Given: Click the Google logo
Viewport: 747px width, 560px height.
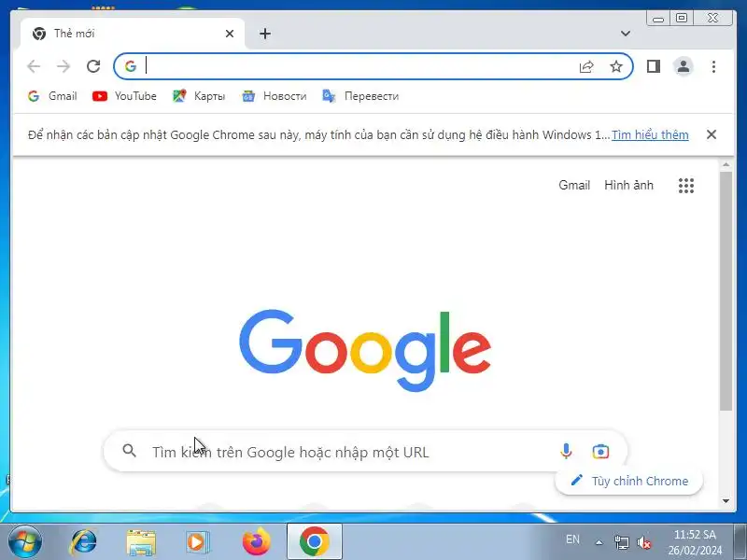Looking at the screenshot, I should [x=365, y=350].
